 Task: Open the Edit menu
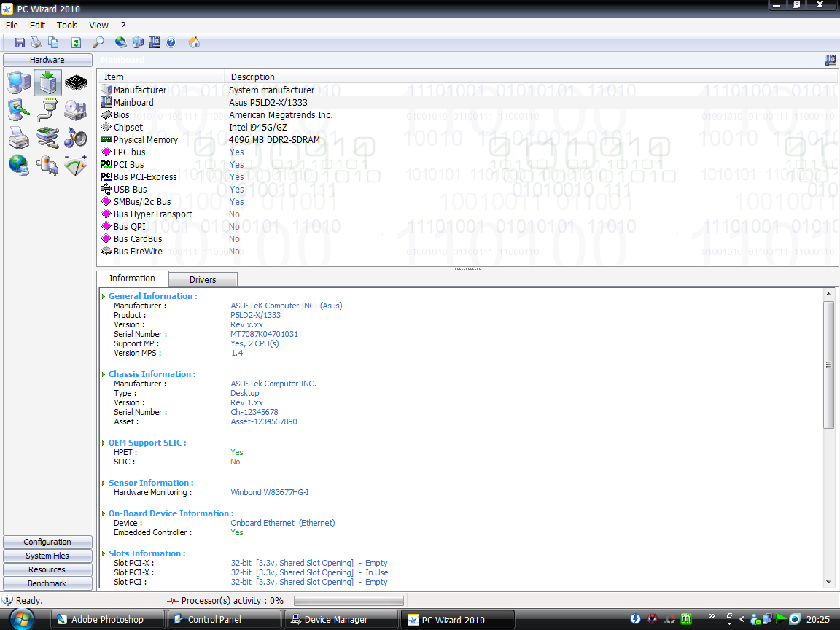37,26
